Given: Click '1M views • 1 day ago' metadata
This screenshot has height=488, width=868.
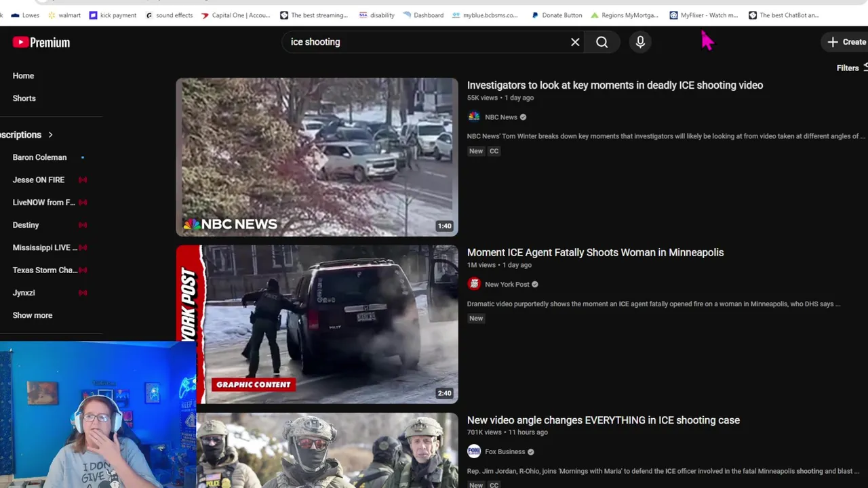Looking at the screenshot, I should (499, 265).
